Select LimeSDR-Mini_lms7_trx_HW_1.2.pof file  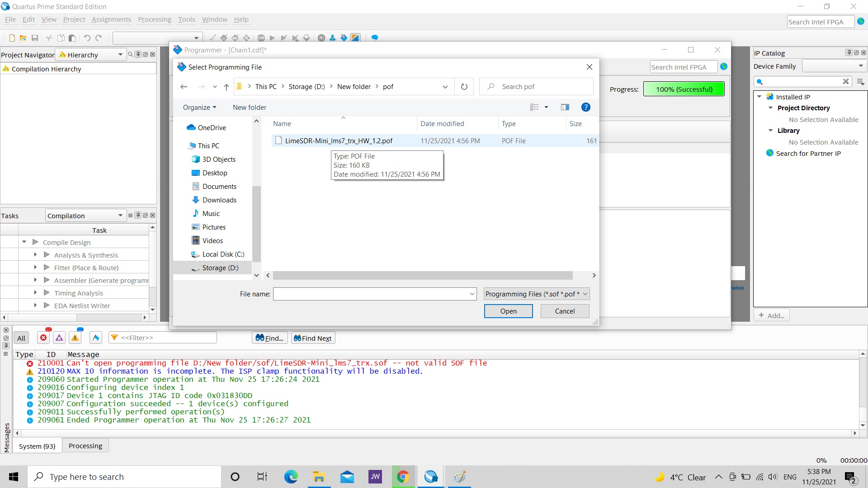click(x=339, y=141)
